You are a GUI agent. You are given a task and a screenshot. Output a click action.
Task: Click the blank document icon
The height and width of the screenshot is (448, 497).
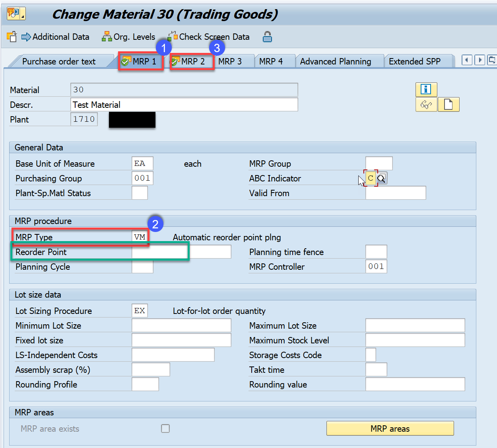pos(448,105)
